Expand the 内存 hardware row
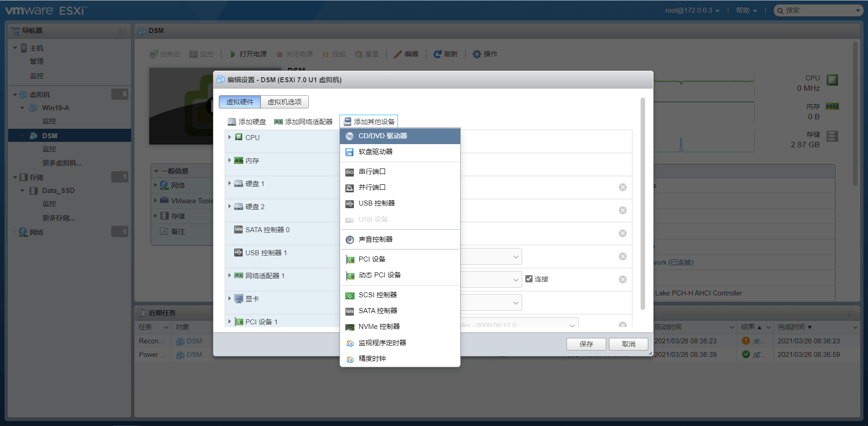This screenshot has width=868, height=426. 230,160
